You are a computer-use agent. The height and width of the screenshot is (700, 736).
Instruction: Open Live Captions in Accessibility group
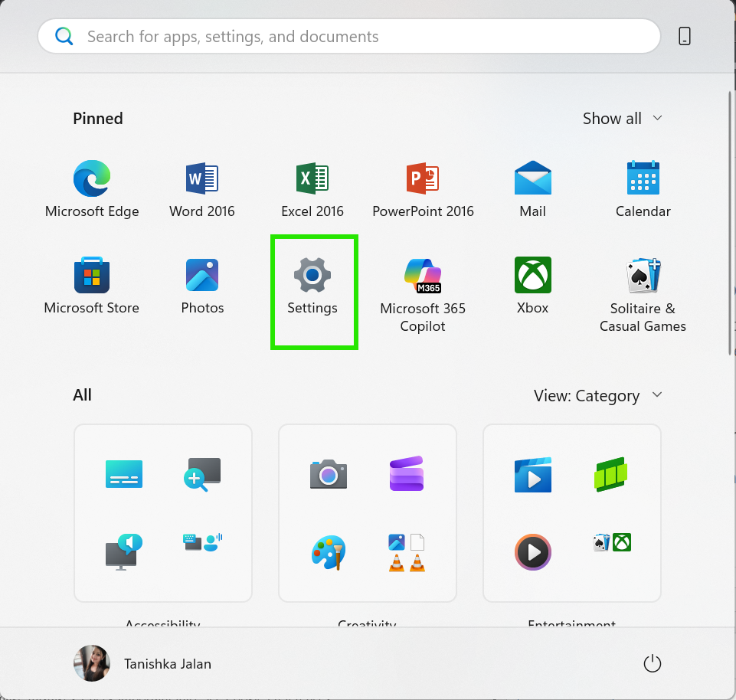click(x=124, y=474)
